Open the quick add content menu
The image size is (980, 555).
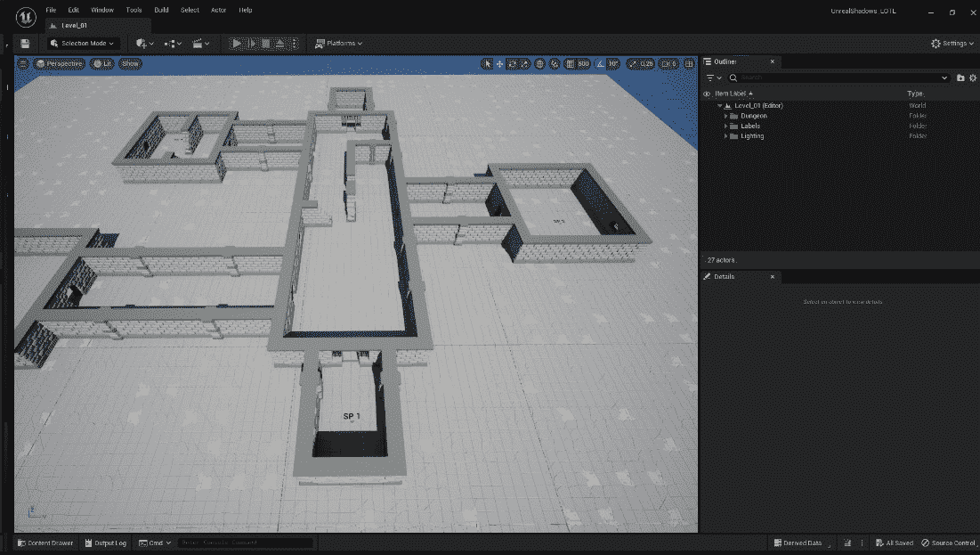click(x=144, y=43)
